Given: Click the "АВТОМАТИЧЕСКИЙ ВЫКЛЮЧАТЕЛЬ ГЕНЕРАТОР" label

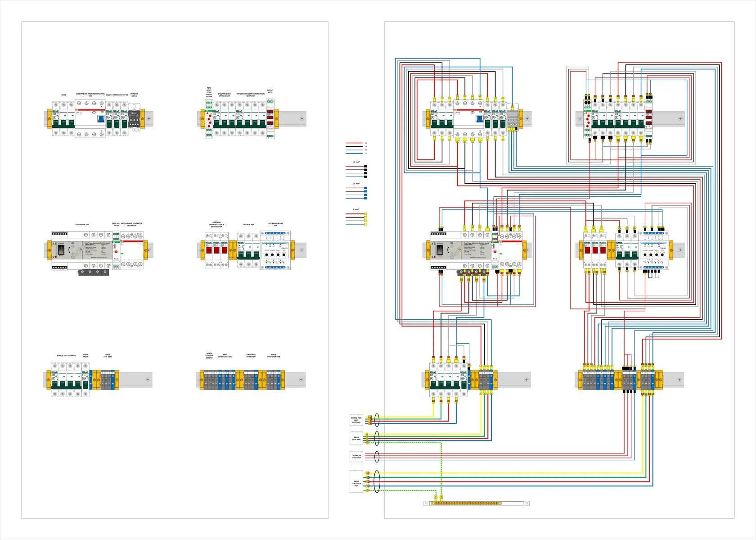Looking at the screenshot, I should [251, 95].
